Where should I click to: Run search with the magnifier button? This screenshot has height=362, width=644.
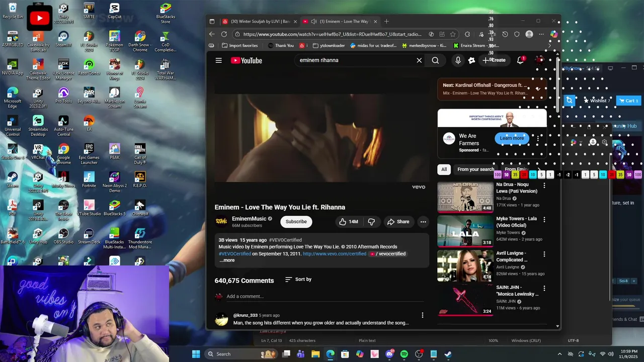(x=435, y=60)
